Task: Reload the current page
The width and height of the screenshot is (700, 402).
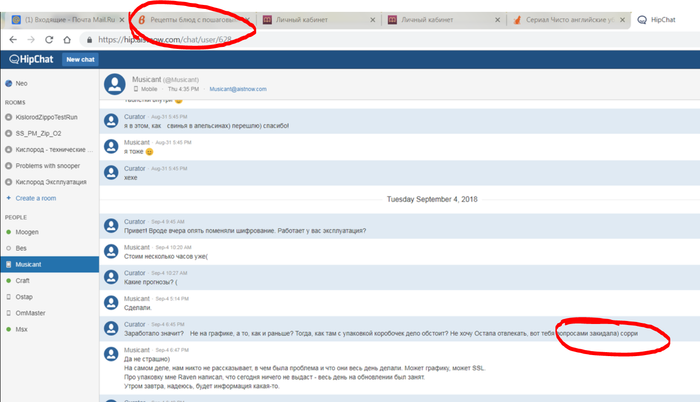Action: click(x=49, y=40)
